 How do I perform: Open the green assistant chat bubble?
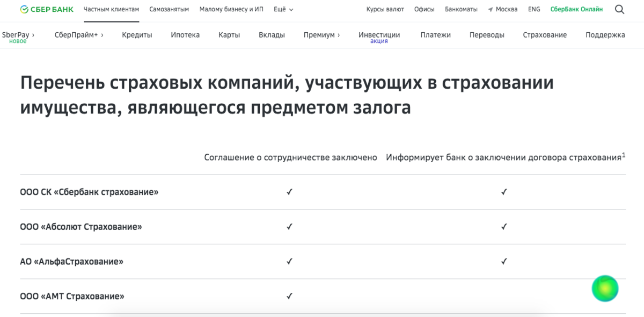click(605, 289)
